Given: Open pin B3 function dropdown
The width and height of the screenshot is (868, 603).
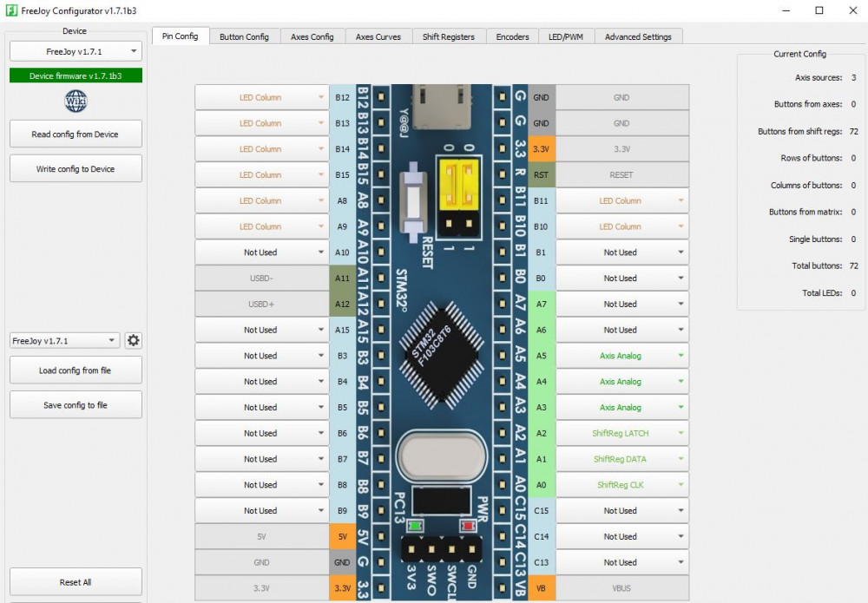Looking at the screenshot, I should [x=262, y=356].
